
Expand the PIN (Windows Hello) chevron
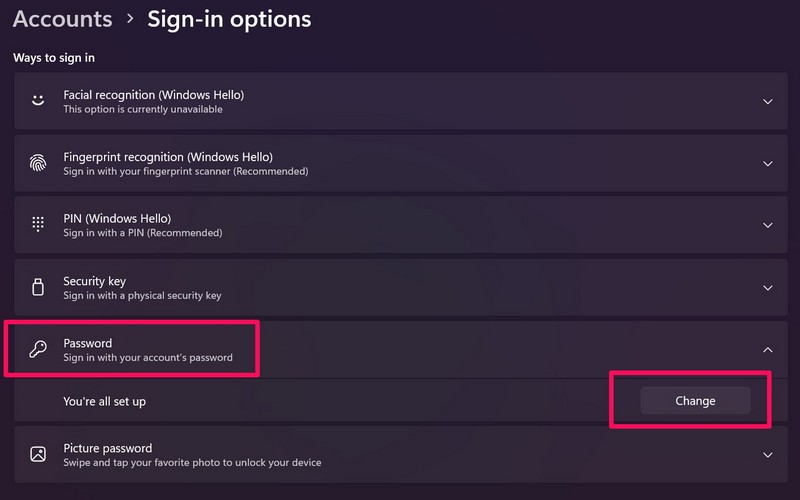[x=767, y=225]
